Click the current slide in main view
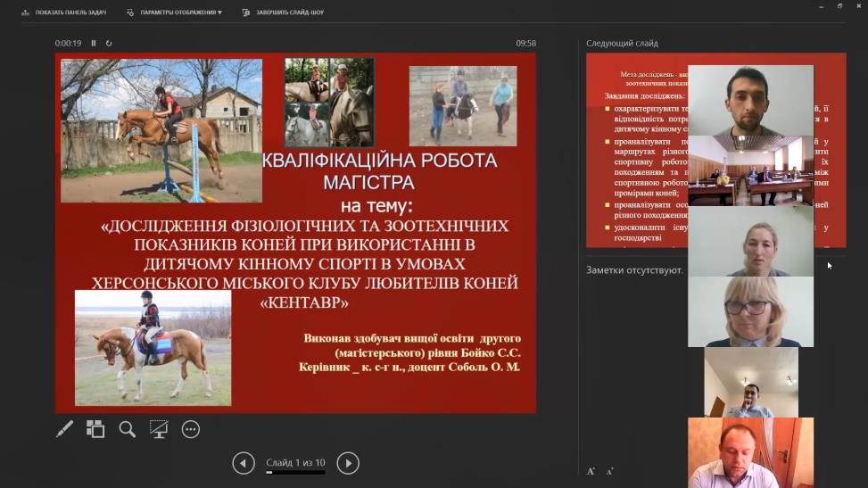 click(295, 233)
